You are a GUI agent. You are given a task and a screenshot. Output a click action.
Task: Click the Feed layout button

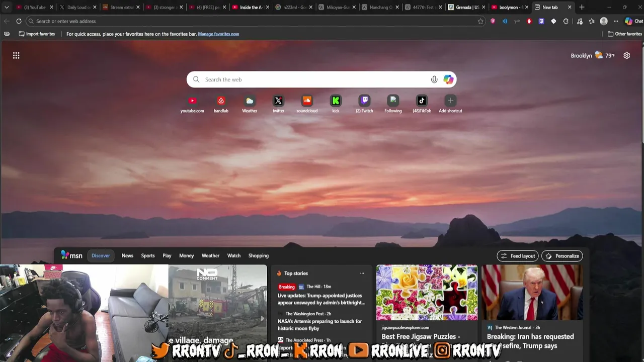pos(518,256)
